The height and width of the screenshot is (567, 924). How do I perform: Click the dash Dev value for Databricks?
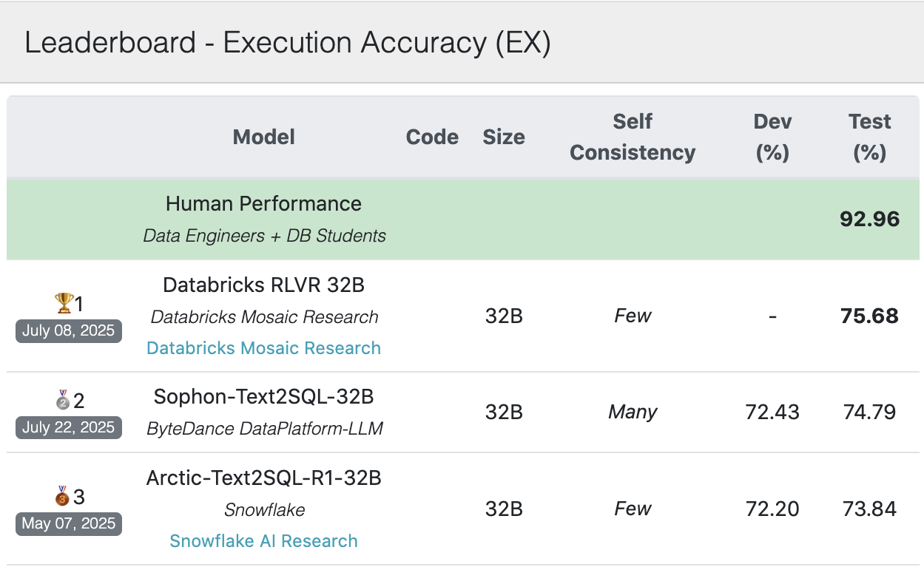click(773, 316)
